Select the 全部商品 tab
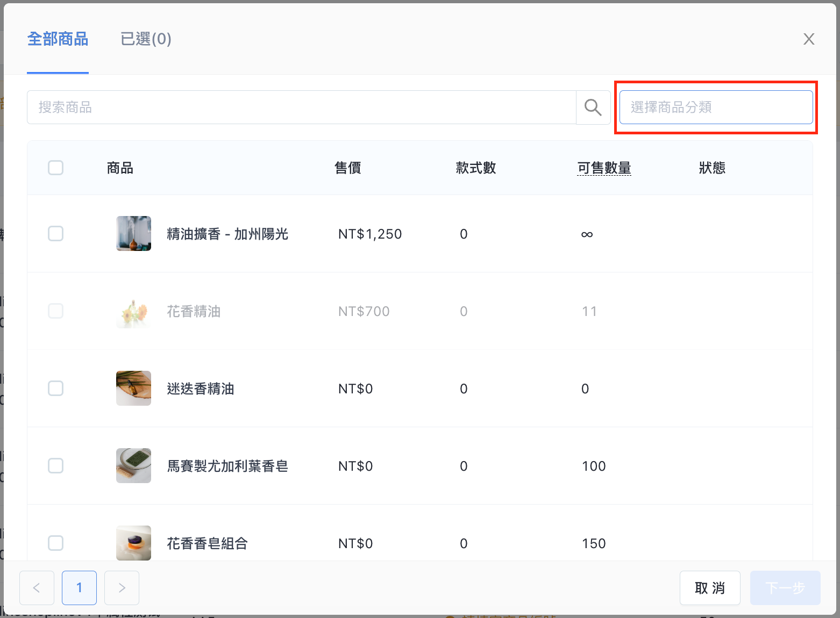840x618 pixels. point(58,39)
